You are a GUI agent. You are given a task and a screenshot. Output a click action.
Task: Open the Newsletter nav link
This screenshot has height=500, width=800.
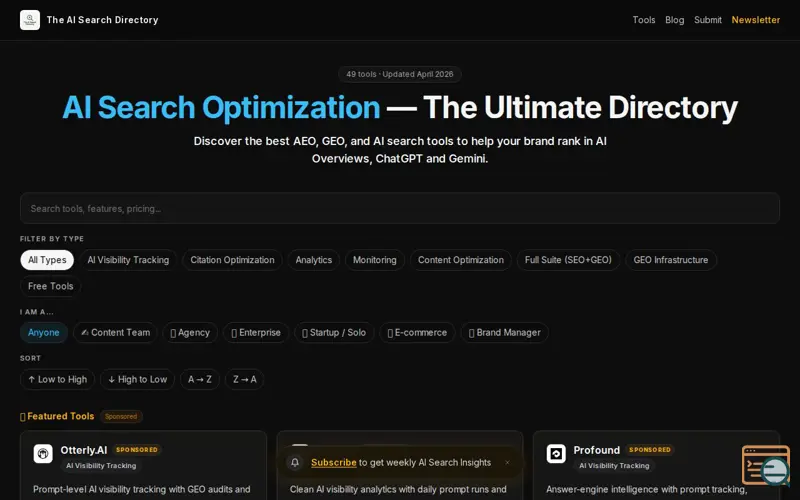(x=756, y=20)
